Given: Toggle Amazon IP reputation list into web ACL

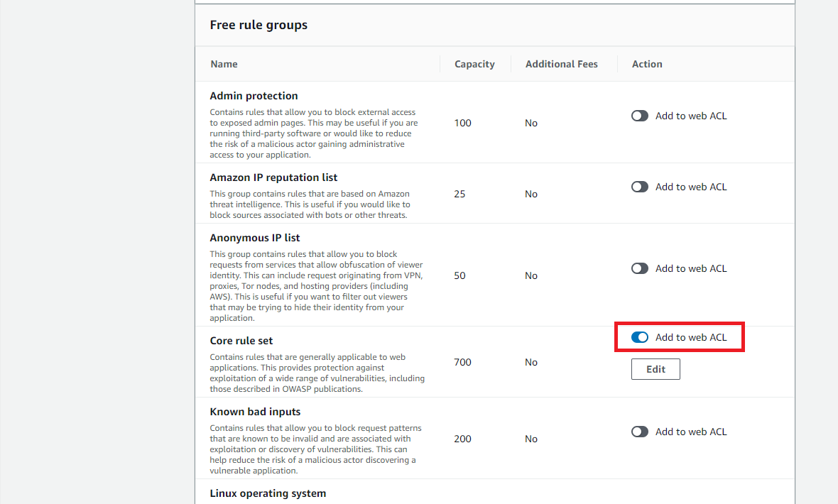Looking at the screenshot, I should click(639, 186).
